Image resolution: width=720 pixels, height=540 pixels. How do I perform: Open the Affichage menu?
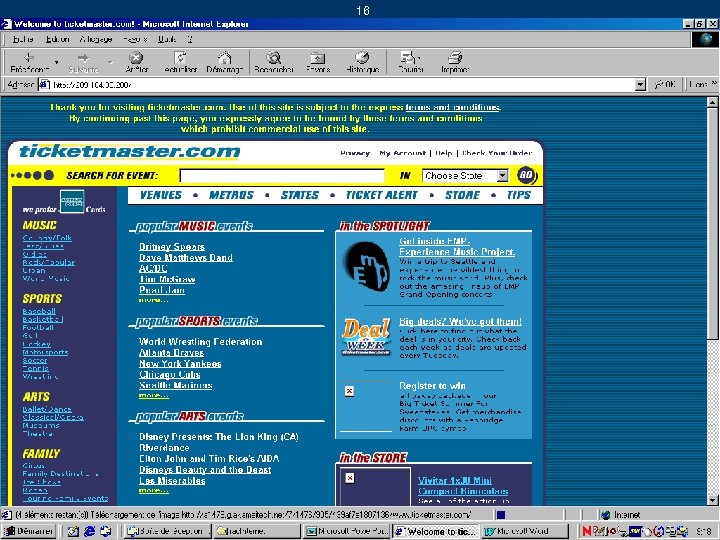click(96, 39)
